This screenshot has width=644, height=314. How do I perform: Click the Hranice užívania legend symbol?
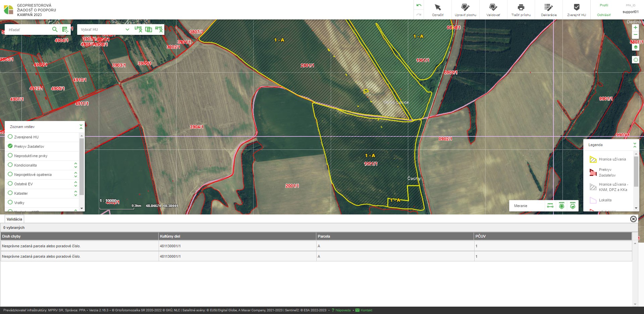click(593, 160)
